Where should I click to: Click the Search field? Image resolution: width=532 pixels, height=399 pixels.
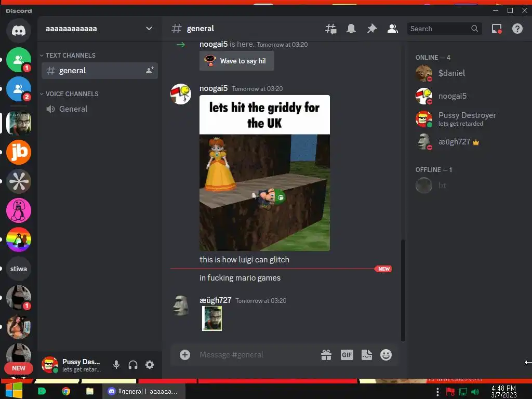click(444, 29)
